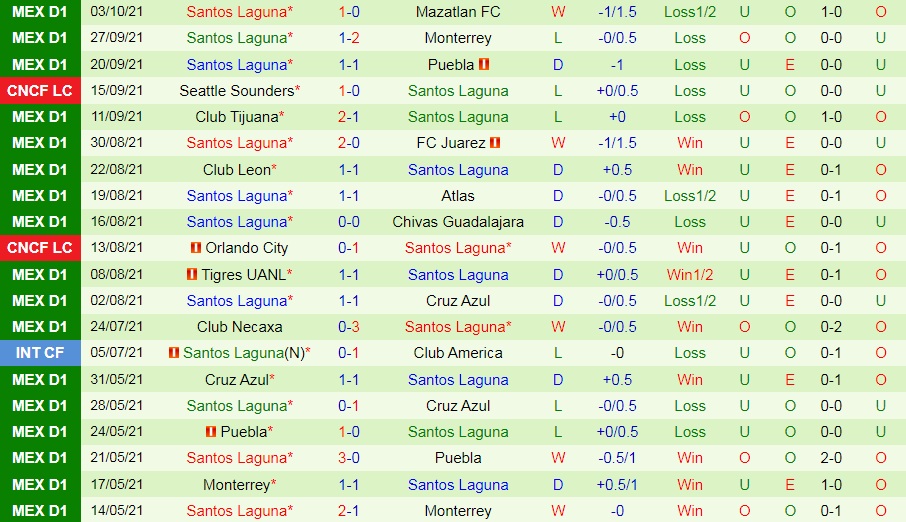Click the red card icon next to FC Juarez
906x522 pixels.
495,143
